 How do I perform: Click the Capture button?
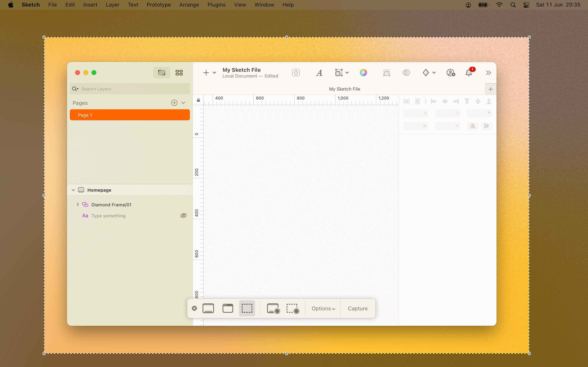pos(358,308)
